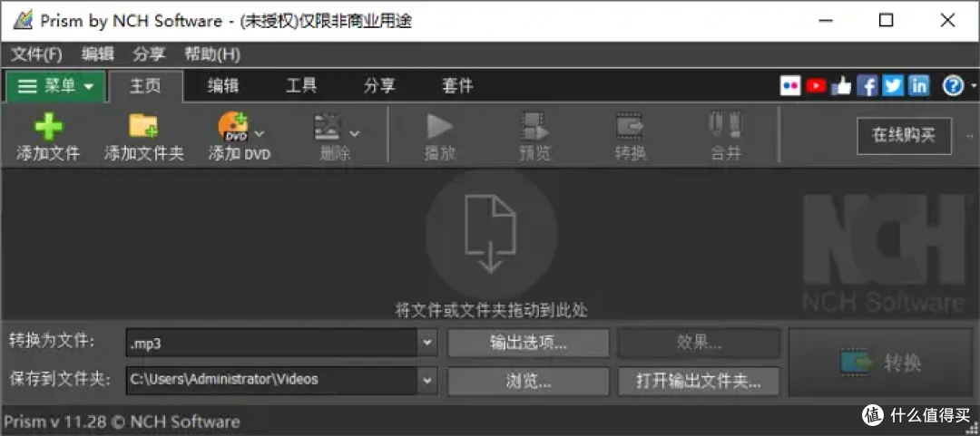Click the 在线购买 button
The image size is (980, 436).
(x=905, y=136)
